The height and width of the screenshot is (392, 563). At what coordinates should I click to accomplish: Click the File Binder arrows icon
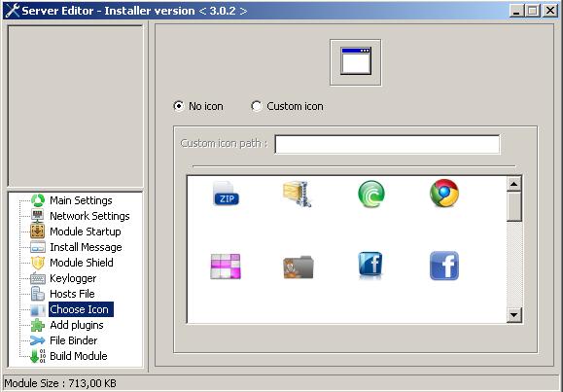38,340
